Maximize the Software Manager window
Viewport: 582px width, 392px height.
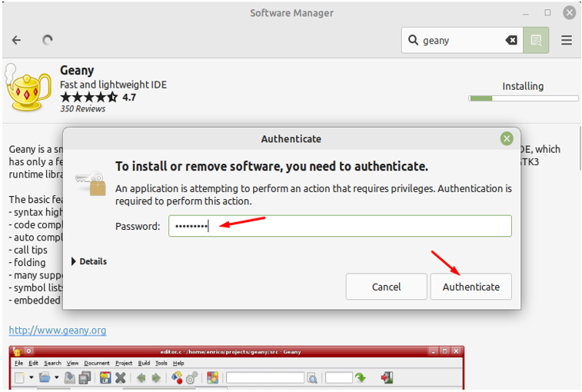click(547, 12)
